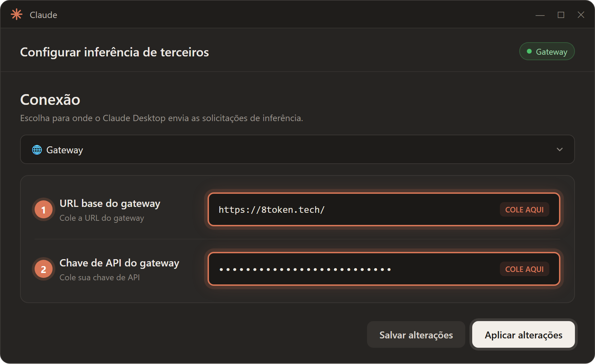Click COLE AQUI in the URL field
Image resolution: width=595 pixels, height=364 pixels.
pyautogui.click(x=524, y=209)
